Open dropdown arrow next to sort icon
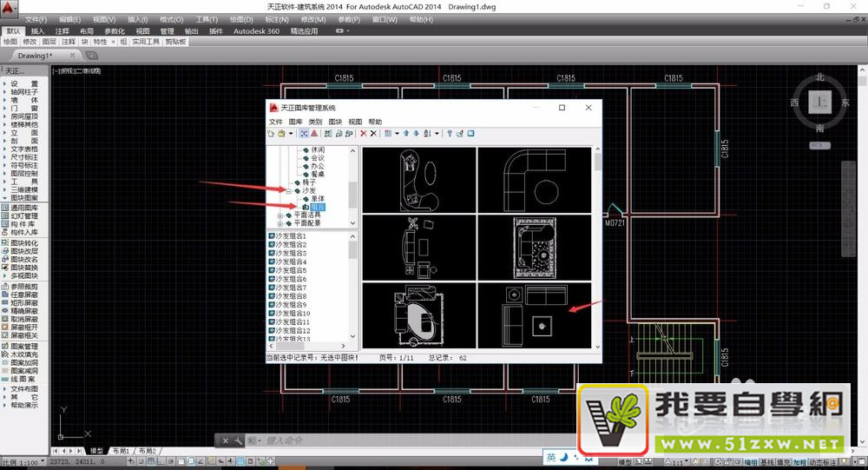 (437, 134)
